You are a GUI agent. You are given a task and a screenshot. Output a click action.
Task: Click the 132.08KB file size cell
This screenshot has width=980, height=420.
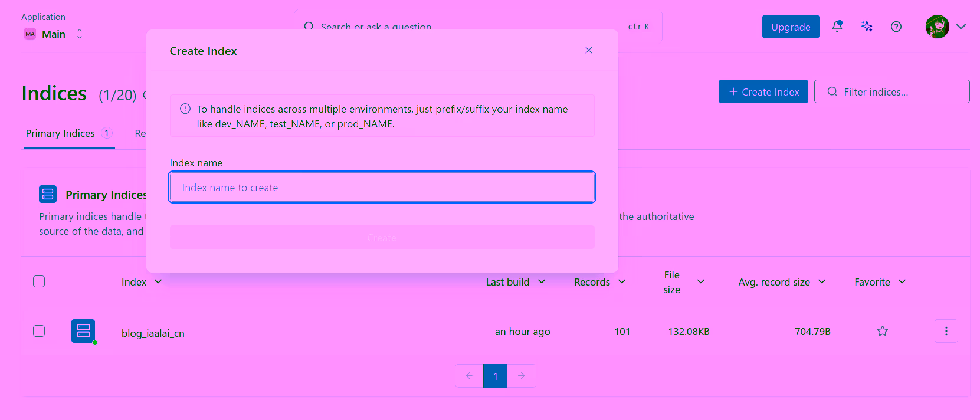tap(689, 332)
